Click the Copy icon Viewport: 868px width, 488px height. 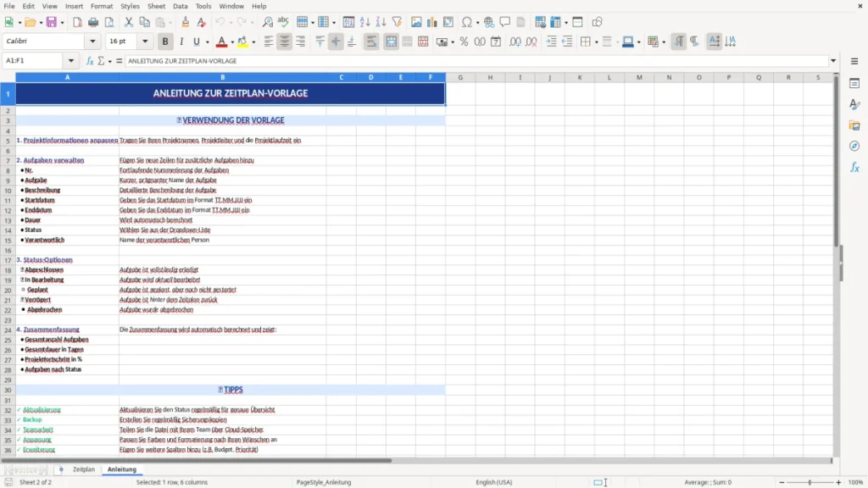(144, 22)
